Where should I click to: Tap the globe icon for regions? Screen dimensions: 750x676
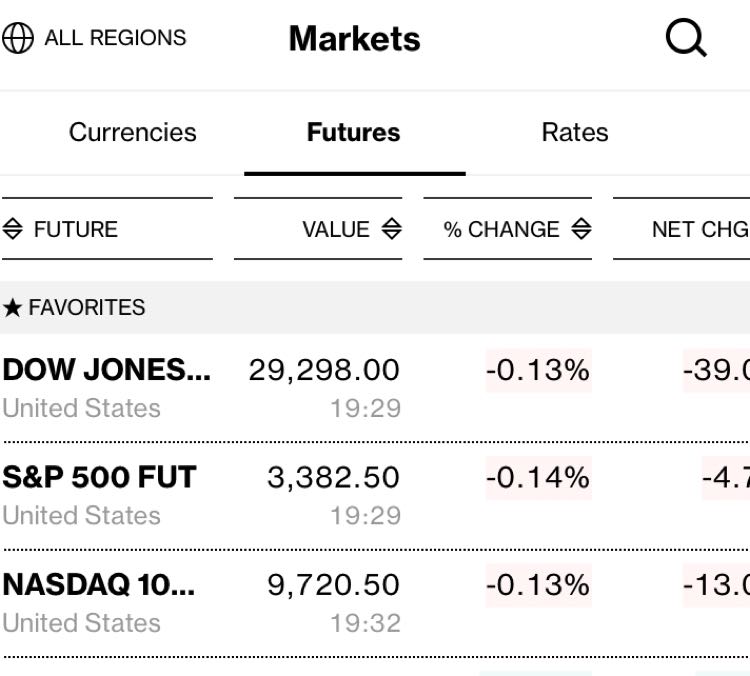click(17, 39)
